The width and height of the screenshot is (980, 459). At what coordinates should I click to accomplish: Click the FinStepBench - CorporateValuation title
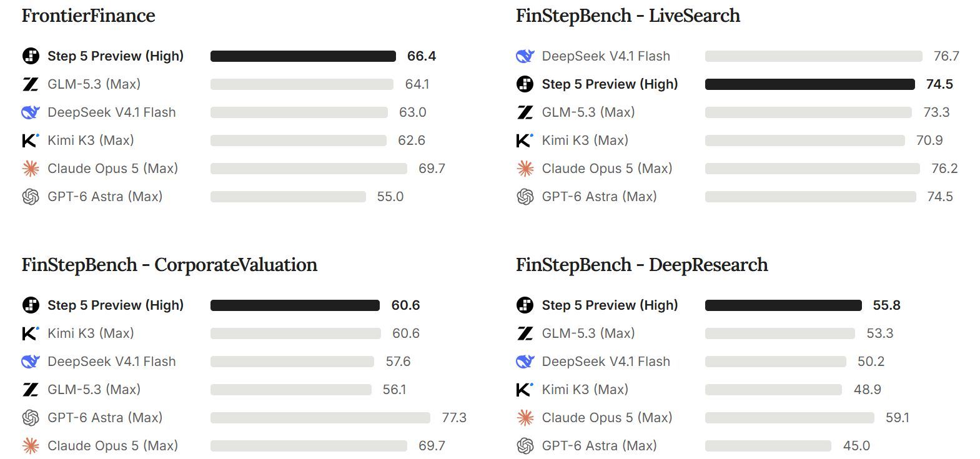(169, 265)
